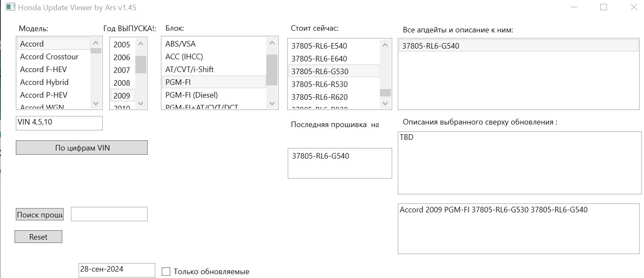644x278 pixels.
Task: Select update 37805-RL6-G540 in updates list
Action: click(x=431, y=46)
